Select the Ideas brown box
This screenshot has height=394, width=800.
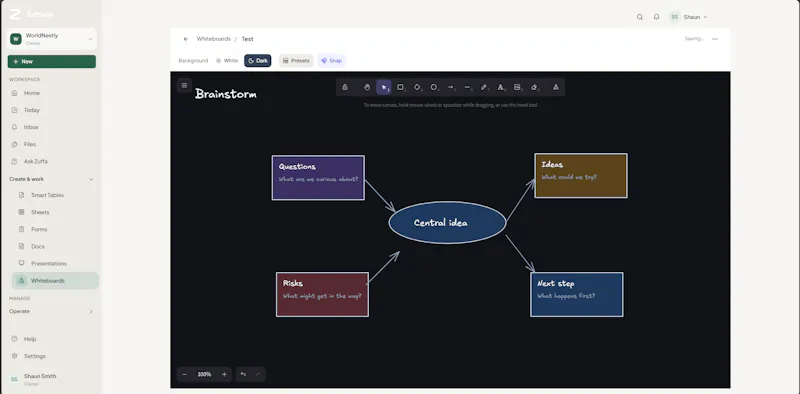[581, 176]
